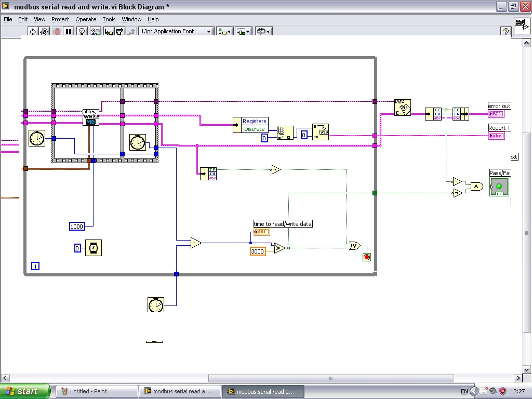Screen dimensions: 532x399
Task: Select the loop iteration terminal i
Action: click(35, 266)
